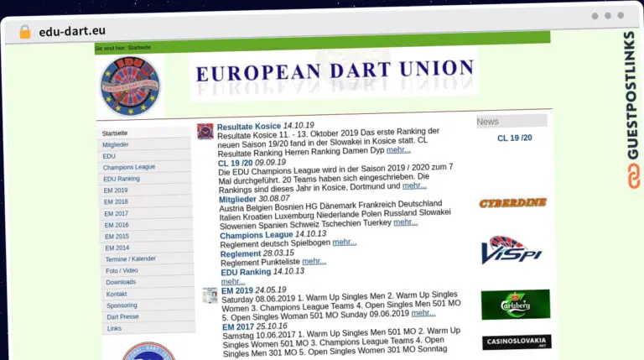Follow mehr link after Reglement Punkteliste

pyautogui.click(x=314, y=261)
